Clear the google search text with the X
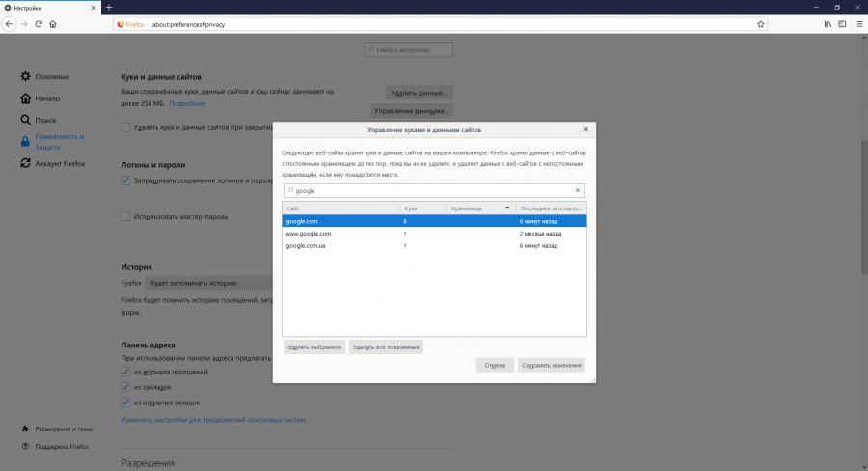Screen dimensions: 868x471 tap(578, 191)
